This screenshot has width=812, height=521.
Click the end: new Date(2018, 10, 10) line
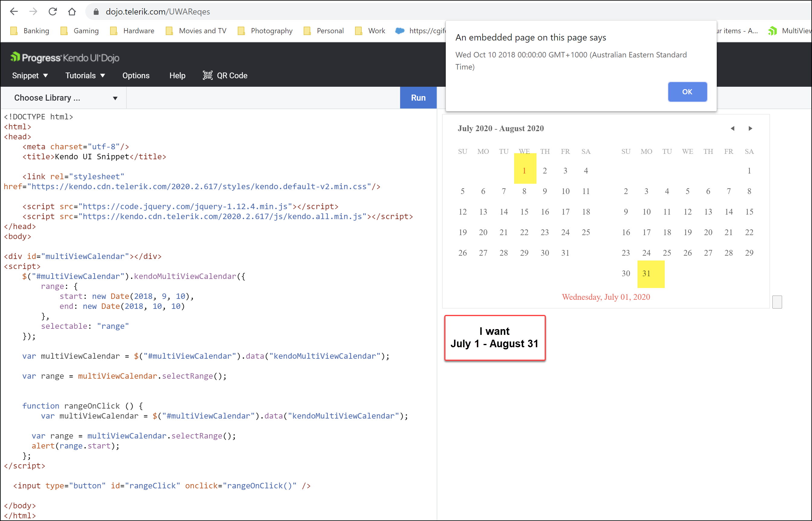click(122, 306)
